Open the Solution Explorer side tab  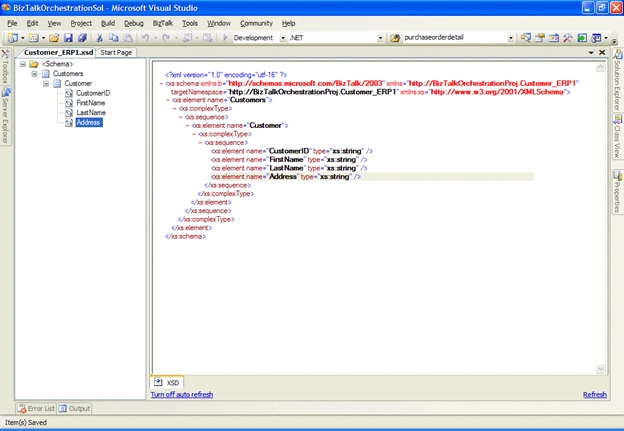pyautogui.click(x=617, y=80)
